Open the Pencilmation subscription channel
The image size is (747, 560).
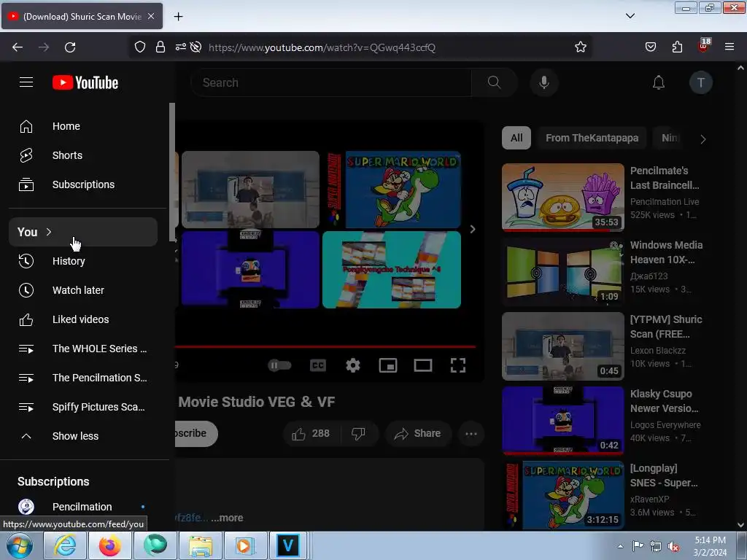[x=83, y=507]
